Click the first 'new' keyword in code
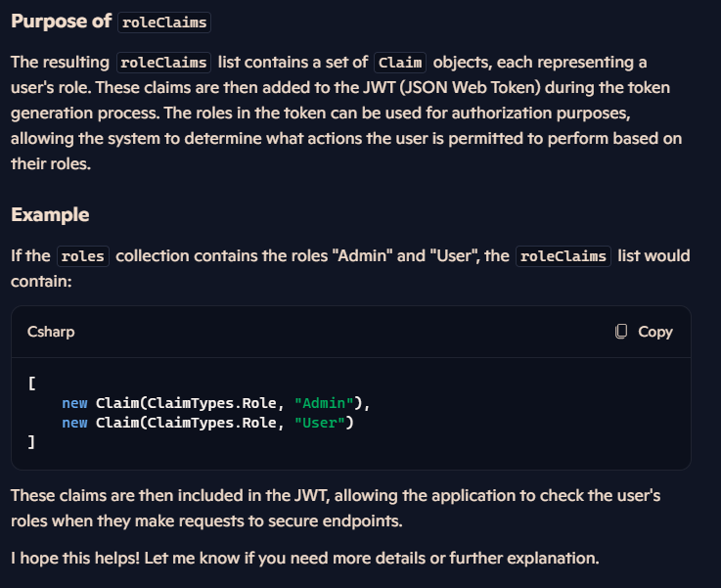The width and height of the screenshot is (721, 588). point(74,403)
